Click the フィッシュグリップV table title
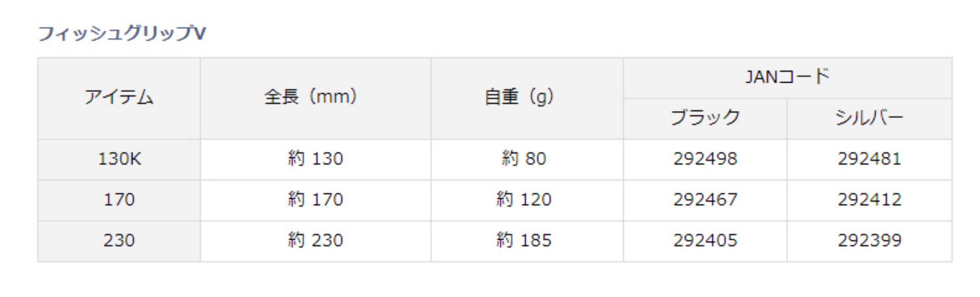 (122, 33)
